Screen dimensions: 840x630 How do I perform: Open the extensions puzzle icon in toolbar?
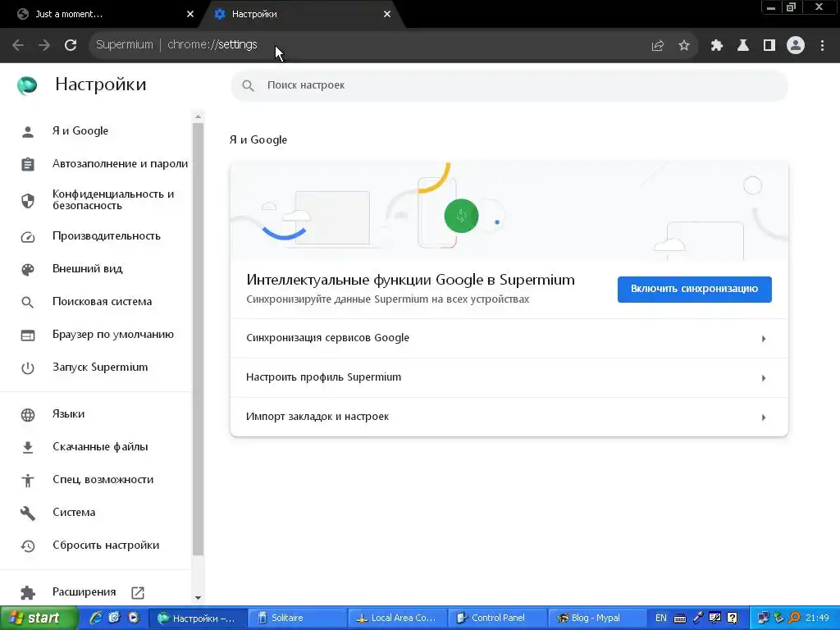717,46
